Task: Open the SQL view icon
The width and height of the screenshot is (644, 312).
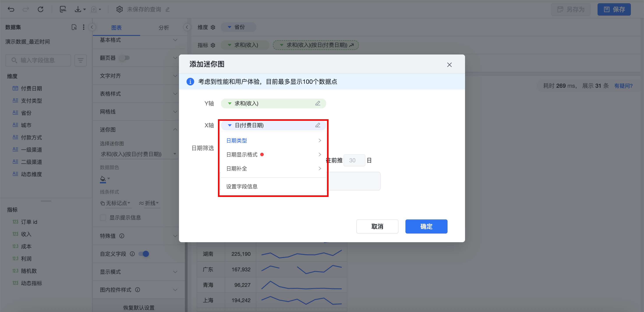Action: tap(63, 9)
